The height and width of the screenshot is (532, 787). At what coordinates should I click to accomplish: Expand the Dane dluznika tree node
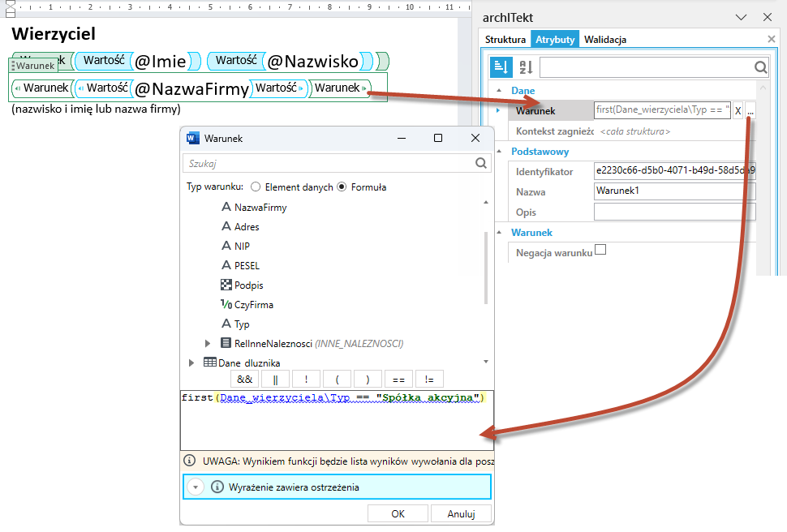click(x=191, y=363)
